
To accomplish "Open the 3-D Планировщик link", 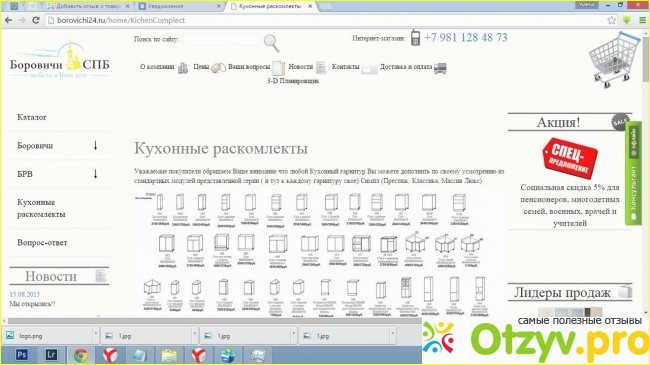I will pos(293,81).
